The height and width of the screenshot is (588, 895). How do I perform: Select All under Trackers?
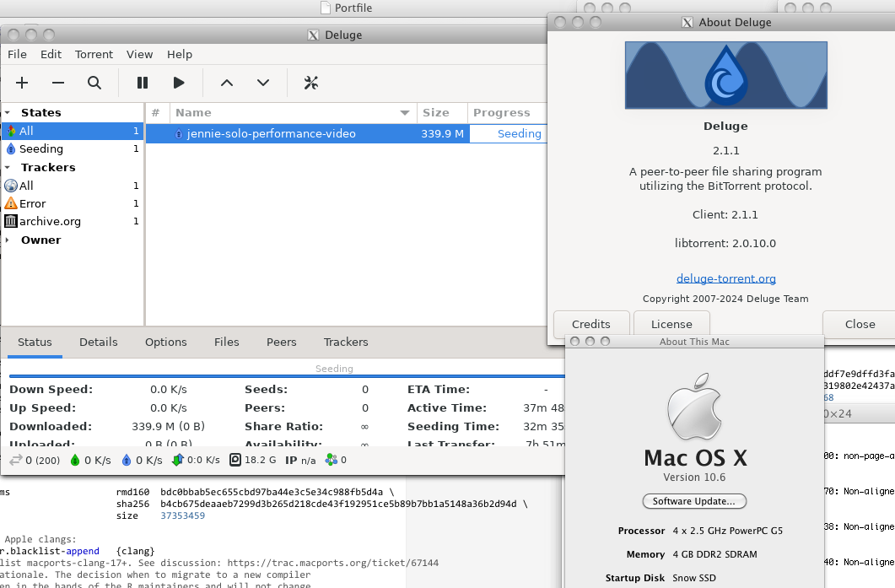[x=73, y=186]
